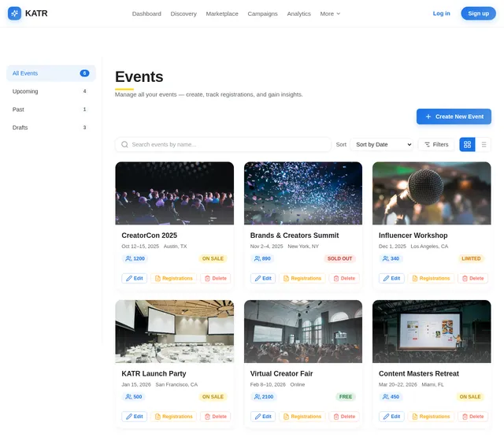The width and height of the screenshot is (504, 441).
Task: Edit the Influencer Workshop event
Action: [x=391, y=278]
